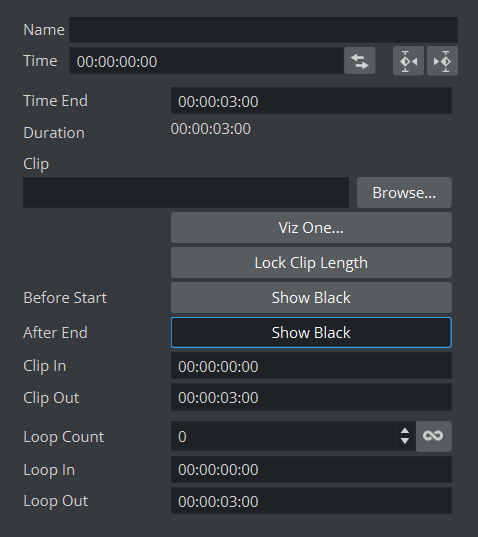The image size is (478, 537).
Task: Decrease Loop Count with down arrow
Action: tap(405, 441)
